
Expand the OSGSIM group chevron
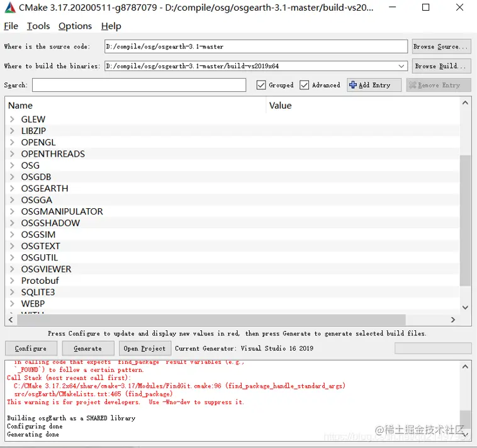[x=12, y=235]
